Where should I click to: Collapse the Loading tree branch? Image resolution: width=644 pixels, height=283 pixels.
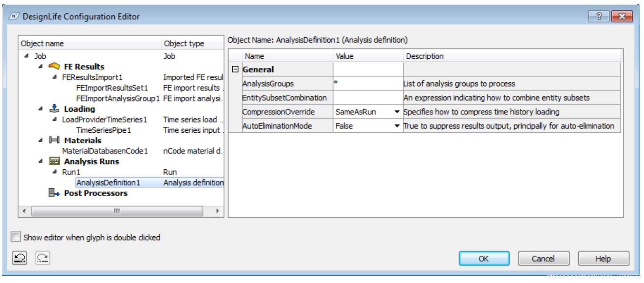click(40, 109)
